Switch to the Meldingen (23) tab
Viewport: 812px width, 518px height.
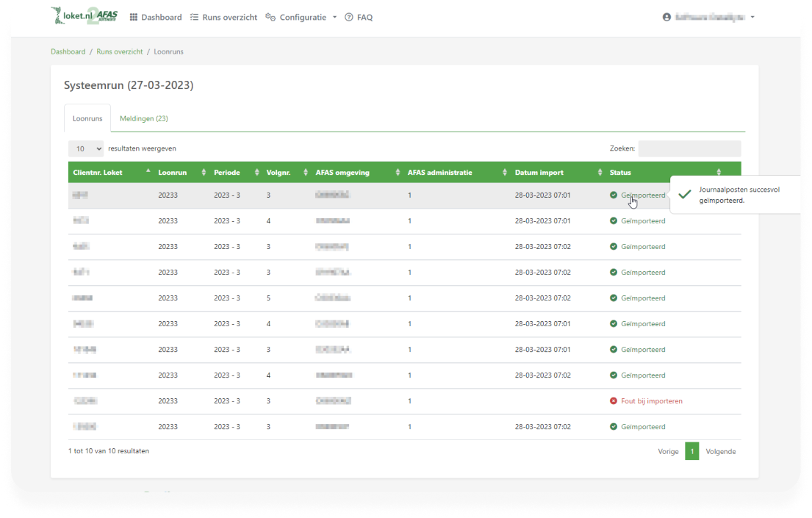[144, 118]
